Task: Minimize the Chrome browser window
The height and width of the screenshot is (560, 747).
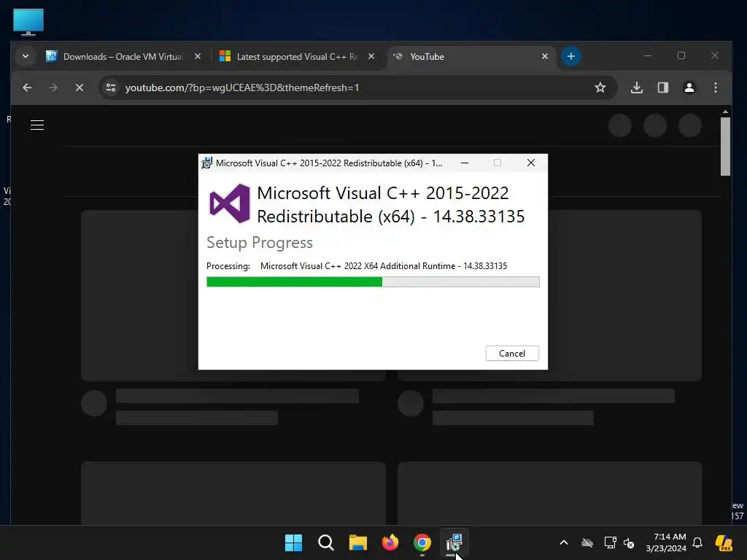Action: coord(648,55)
